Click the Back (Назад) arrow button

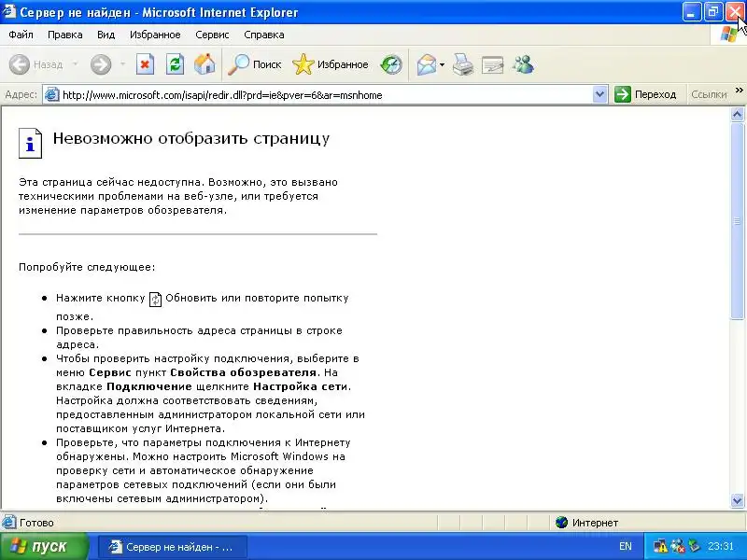click(36, 64)
